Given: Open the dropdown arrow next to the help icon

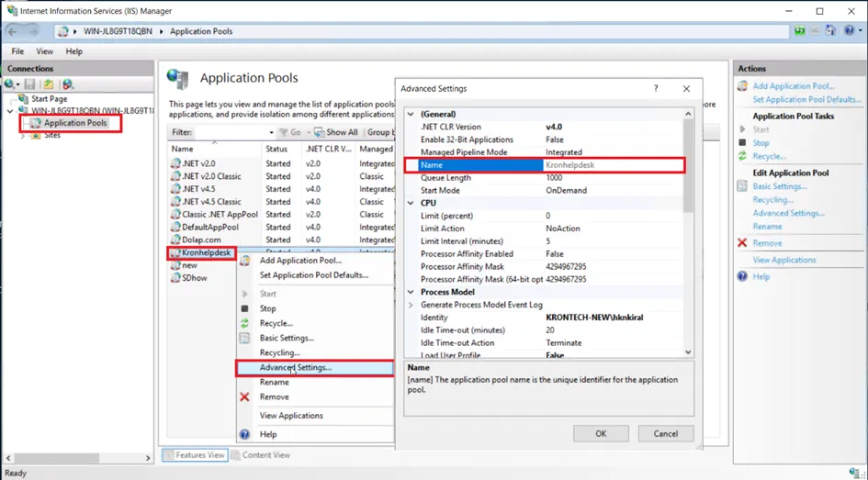Looking at the screenshot, I should click(x=859, y=31).
